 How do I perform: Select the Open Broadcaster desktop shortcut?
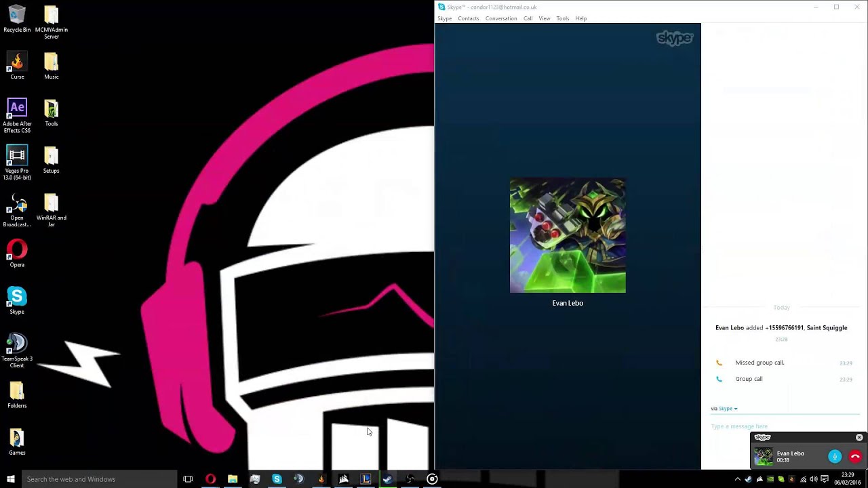pyautogui.click(x=17, y=210)
